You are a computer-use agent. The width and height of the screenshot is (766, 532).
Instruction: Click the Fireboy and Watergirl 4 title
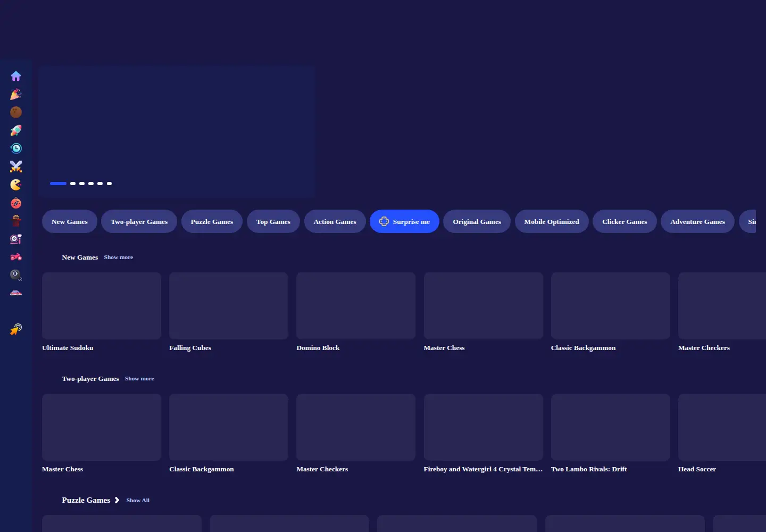[x=483, y=469]
